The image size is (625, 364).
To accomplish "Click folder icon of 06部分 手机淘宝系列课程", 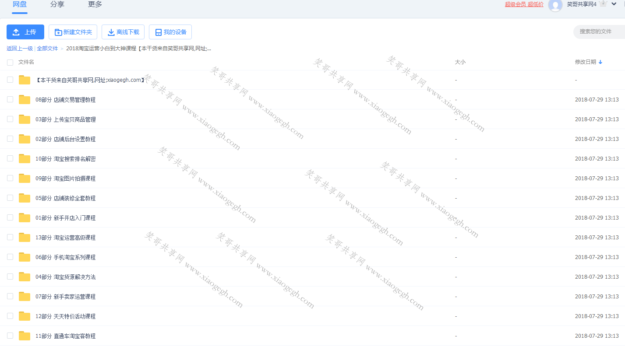I will click(x=25, y=257).
